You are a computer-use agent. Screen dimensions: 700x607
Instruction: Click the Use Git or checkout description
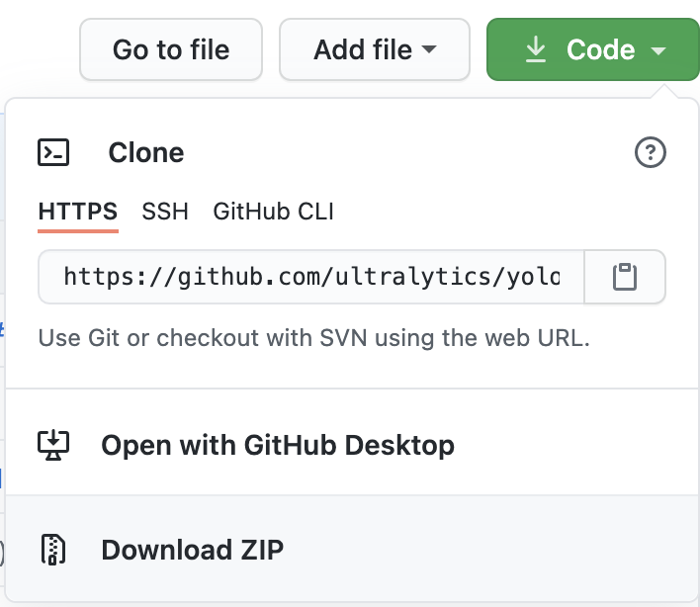click(x=313, y=338)
